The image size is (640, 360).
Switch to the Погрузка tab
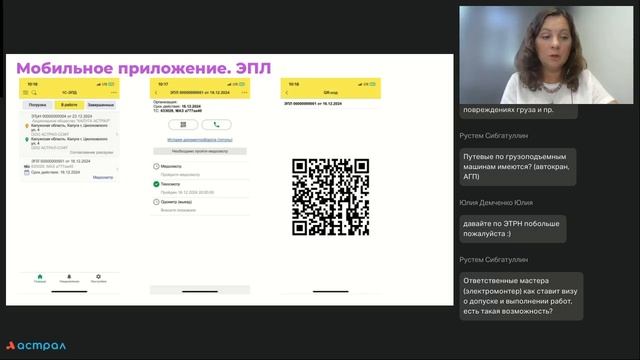point(38,105)
